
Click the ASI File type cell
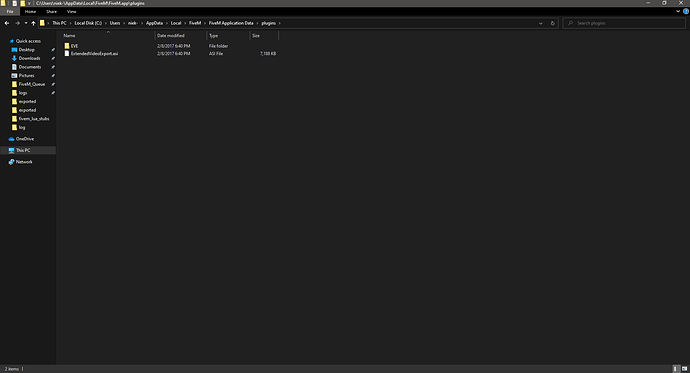point(216,54)
